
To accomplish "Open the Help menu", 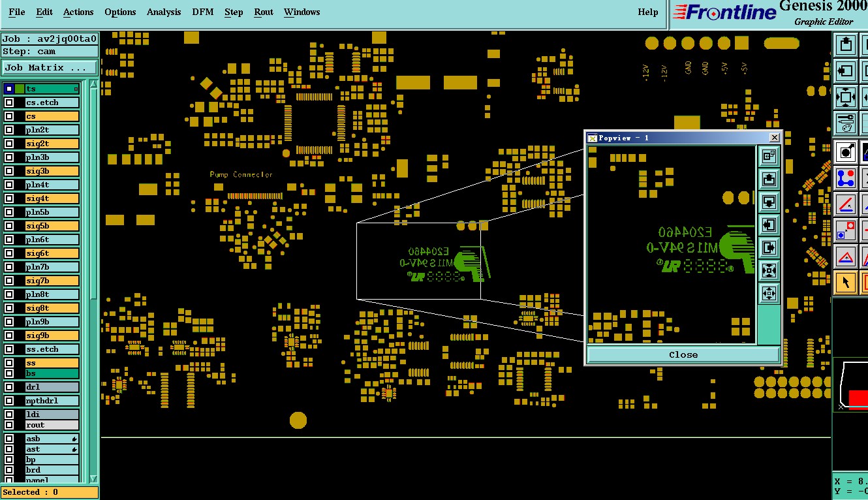I will (648, 12).
